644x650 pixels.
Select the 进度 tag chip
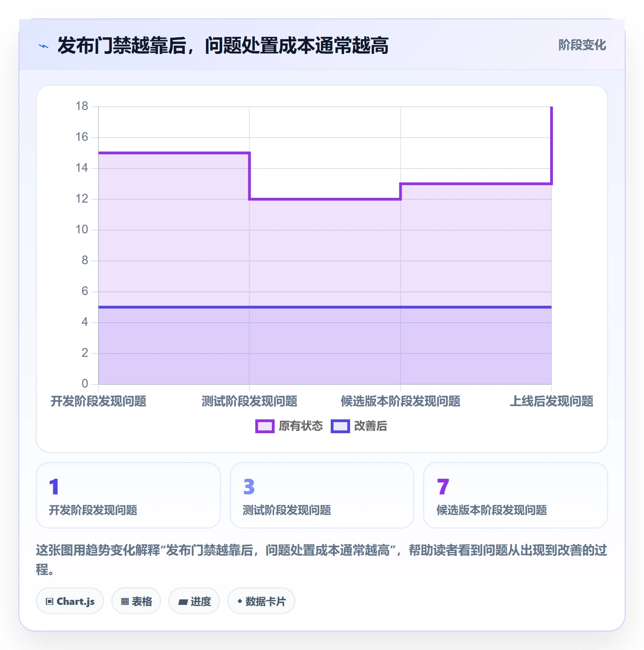point(194,601)
